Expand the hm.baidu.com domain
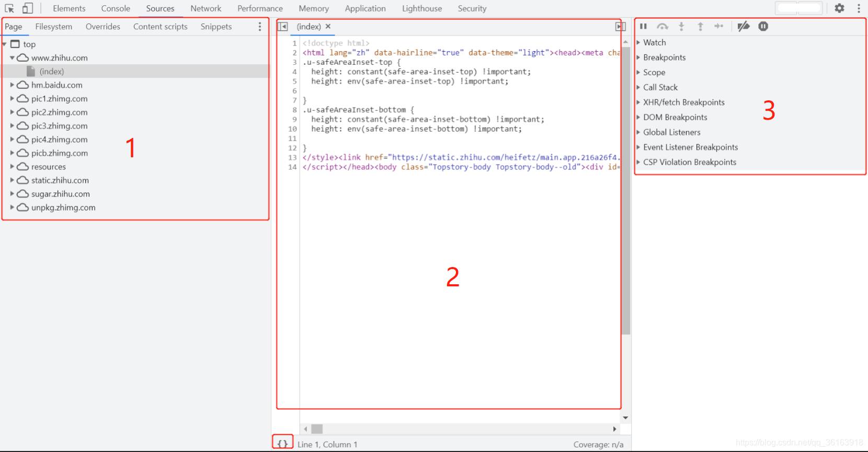The height and width of the screenshot is (452, 868). click(12, 85)
